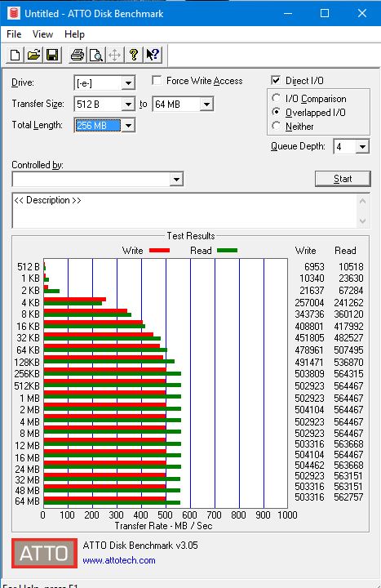Select the I/O Comparison radio button
The height and width of the screenshot is (588, 381).
276,98
